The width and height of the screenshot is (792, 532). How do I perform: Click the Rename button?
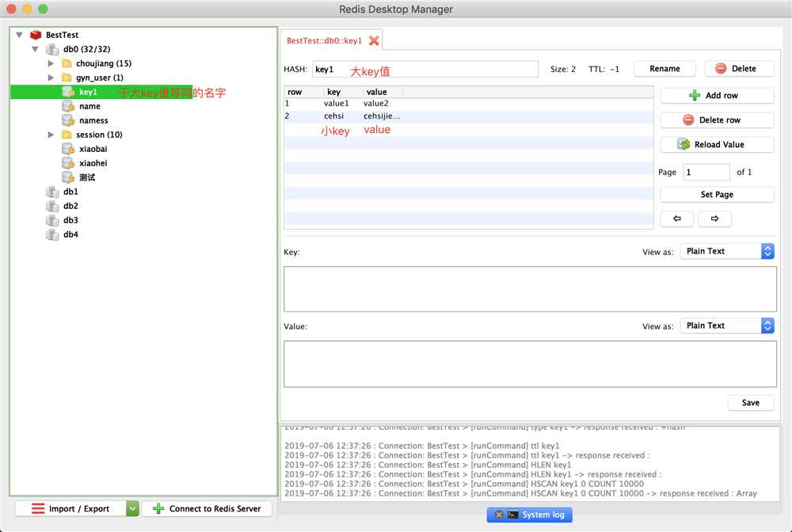(x=664, y=69)
